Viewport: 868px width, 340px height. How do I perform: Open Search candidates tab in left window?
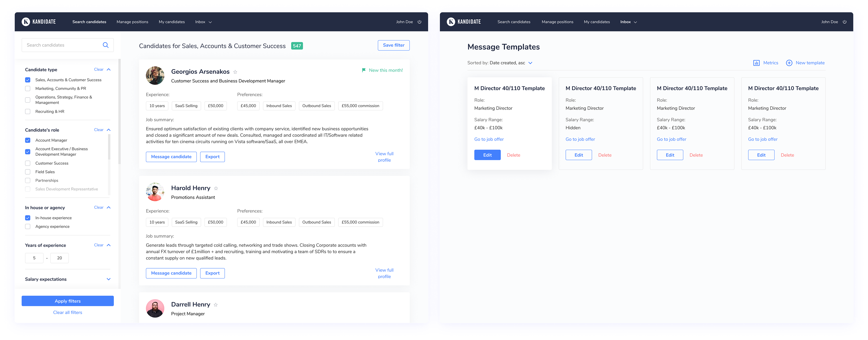(x=89, y=22)
